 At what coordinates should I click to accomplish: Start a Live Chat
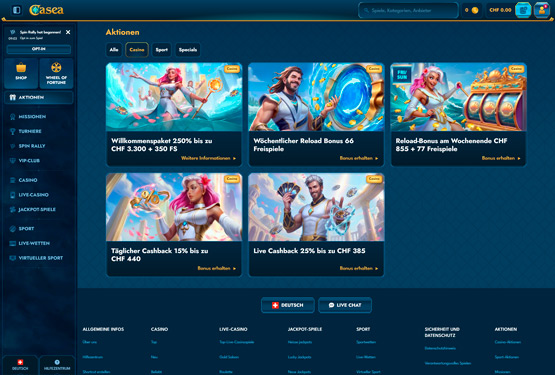pos(345,305)
